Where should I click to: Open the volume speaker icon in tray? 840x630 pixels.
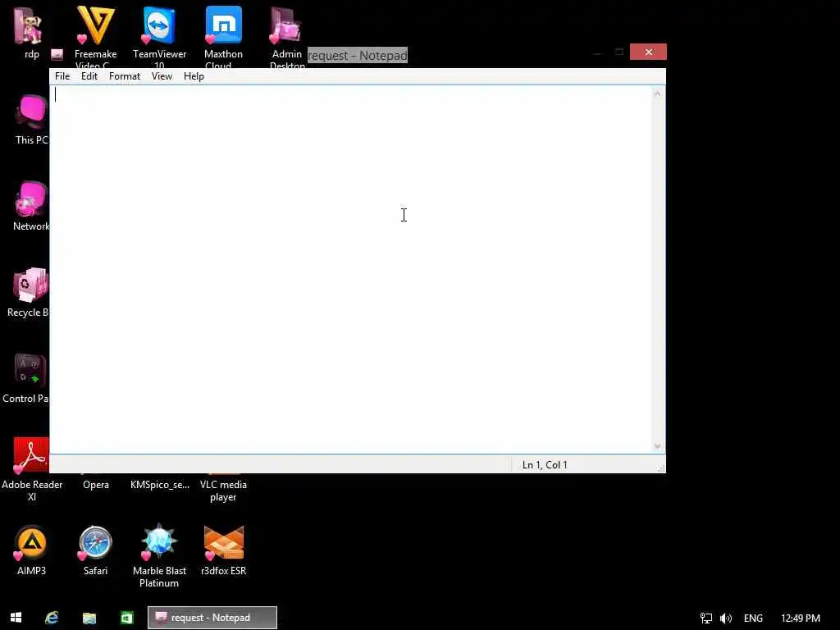point(726,619)
